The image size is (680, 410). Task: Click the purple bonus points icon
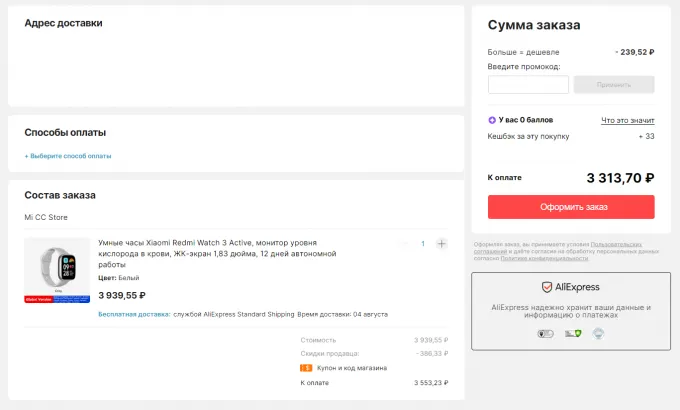492,120
